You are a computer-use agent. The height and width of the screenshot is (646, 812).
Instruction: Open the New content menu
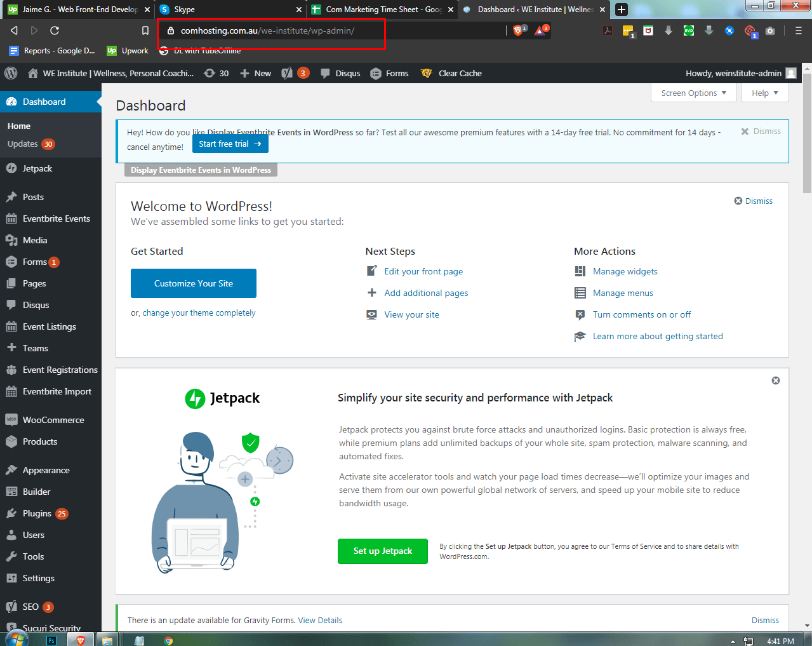(255, 73)
